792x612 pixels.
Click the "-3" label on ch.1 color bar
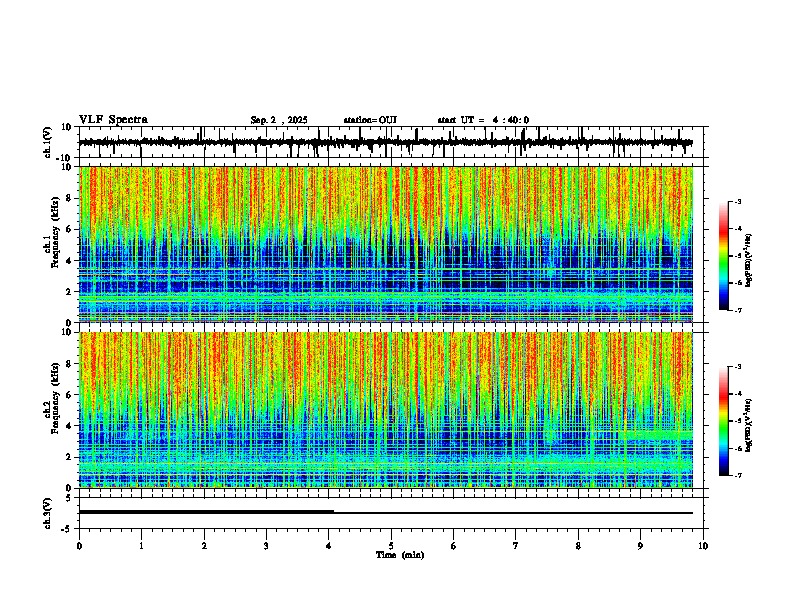pos(737,201)
